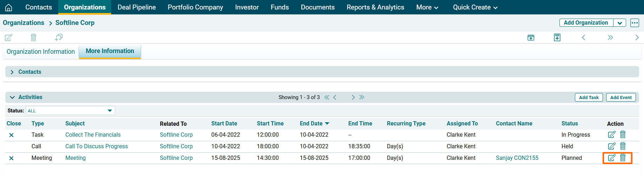Open the Sanjay CON2155 contact link
644x176 pixels.
pos(517,158)
